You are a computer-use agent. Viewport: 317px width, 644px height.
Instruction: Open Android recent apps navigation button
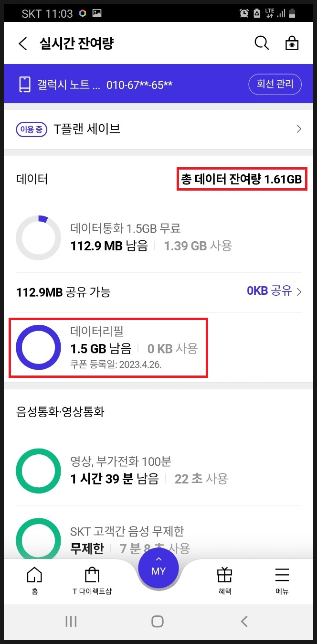pos(71,621)
